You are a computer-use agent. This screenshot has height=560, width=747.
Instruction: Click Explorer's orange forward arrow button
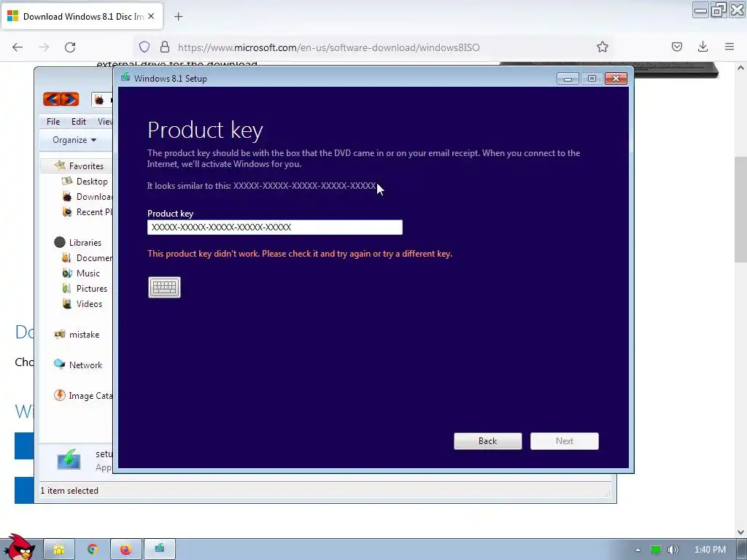70,99
